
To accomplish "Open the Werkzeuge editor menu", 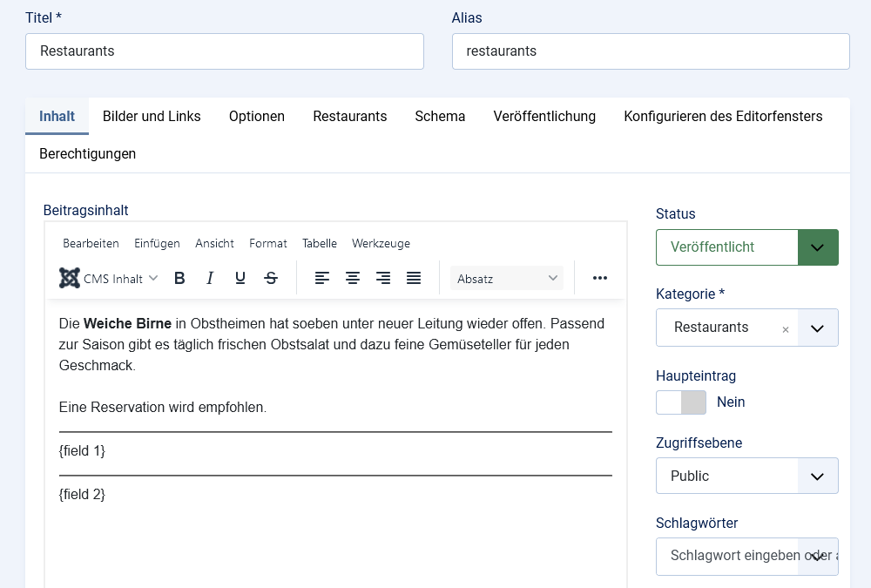I will 381,244.
